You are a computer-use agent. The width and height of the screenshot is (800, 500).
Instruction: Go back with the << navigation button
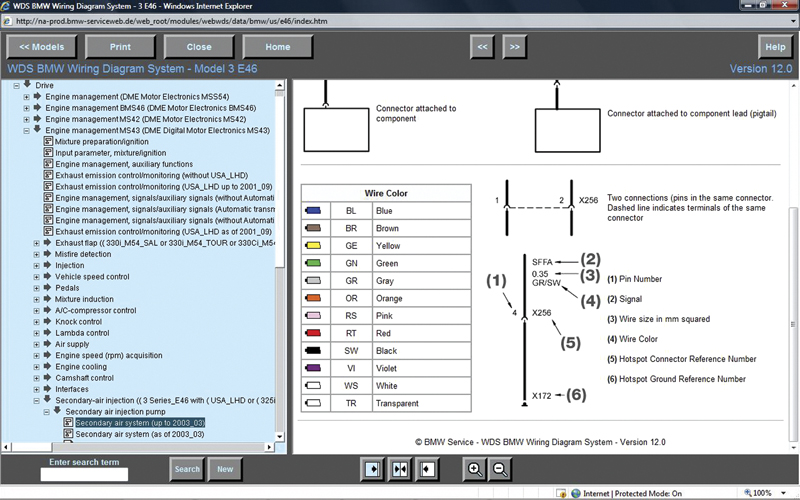point(482,47)
